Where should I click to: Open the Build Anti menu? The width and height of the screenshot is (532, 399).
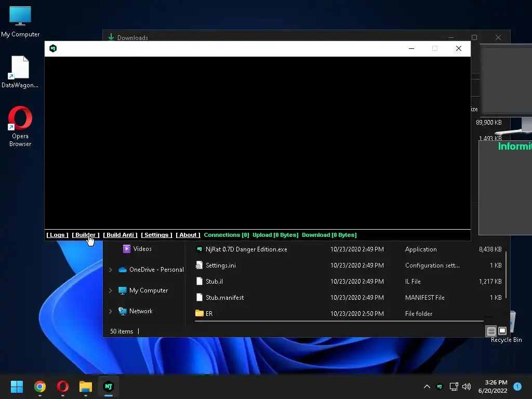(x=120, y=235)
